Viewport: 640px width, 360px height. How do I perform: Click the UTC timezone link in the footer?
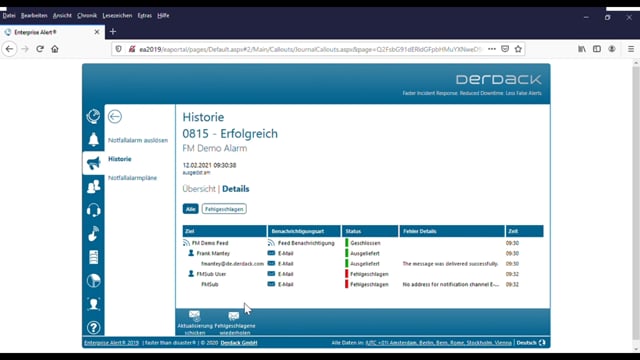click(x=438, y=343)
